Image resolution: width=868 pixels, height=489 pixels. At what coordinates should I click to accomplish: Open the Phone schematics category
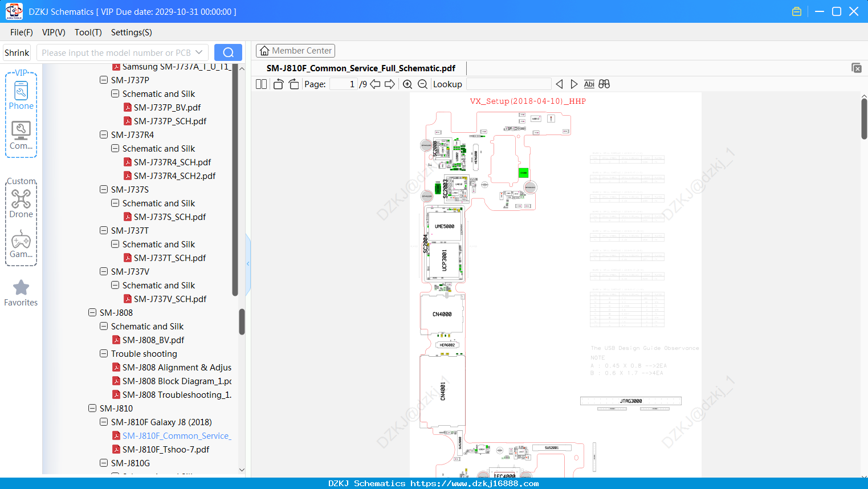pyautogui.click(x=21, y=95)
